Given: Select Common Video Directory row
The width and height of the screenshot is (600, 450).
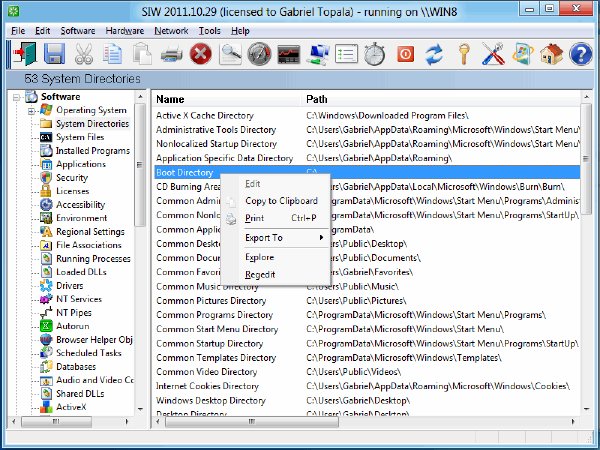Looking at the screenshot, I should [366, 372].
